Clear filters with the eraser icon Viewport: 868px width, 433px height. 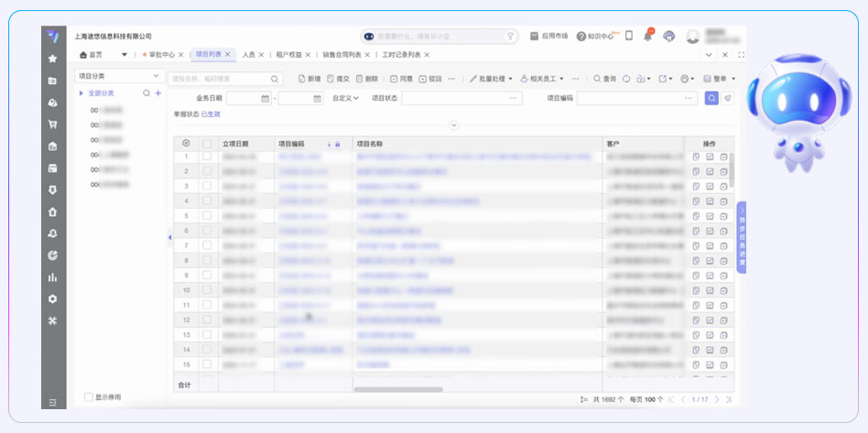point(728,98)
